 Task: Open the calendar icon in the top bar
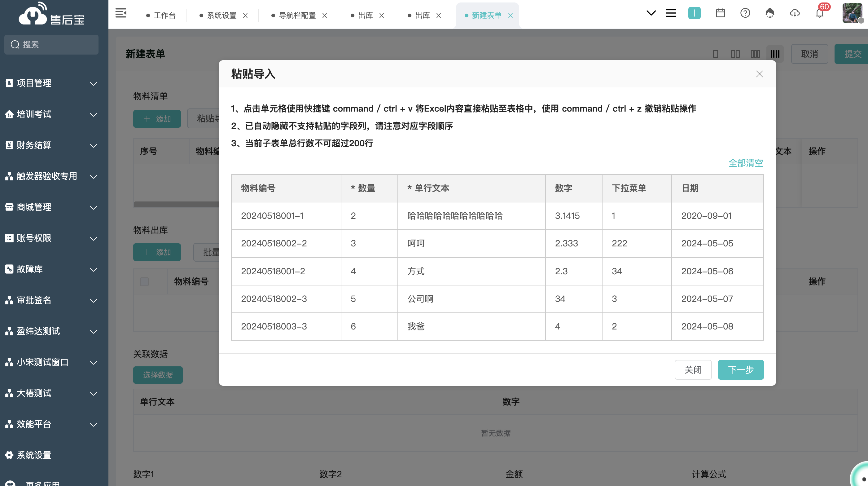(x=721, y=13)
